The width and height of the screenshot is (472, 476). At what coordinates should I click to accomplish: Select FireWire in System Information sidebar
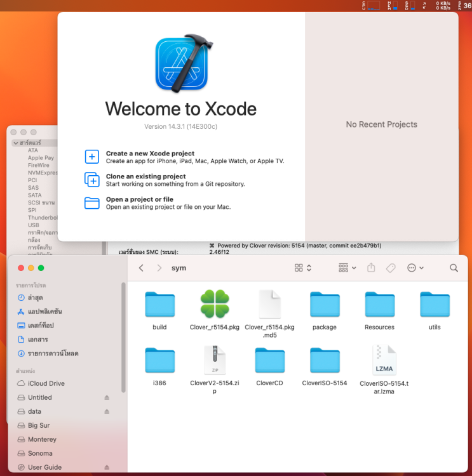pos(38,165)
